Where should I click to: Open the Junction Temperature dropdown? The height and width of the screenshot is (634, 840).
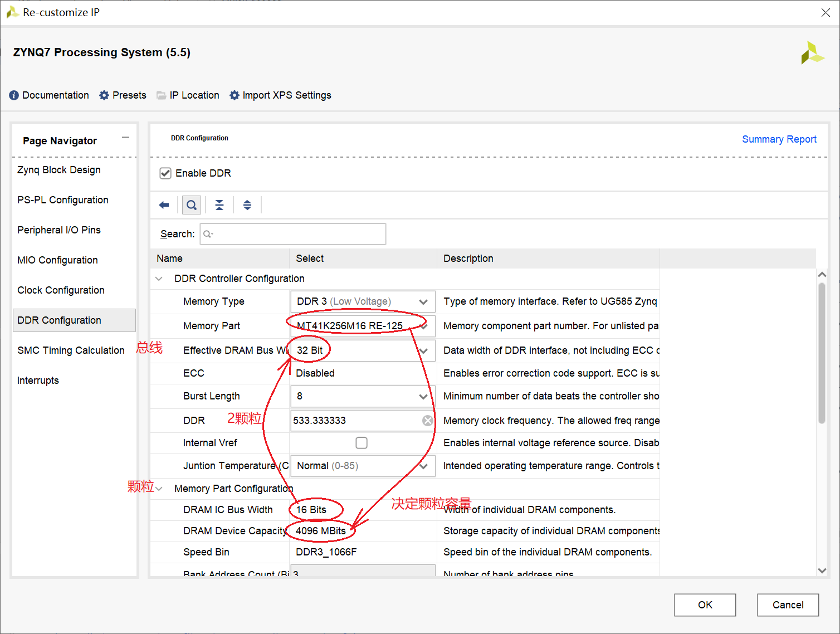click(x=363, y=466)
